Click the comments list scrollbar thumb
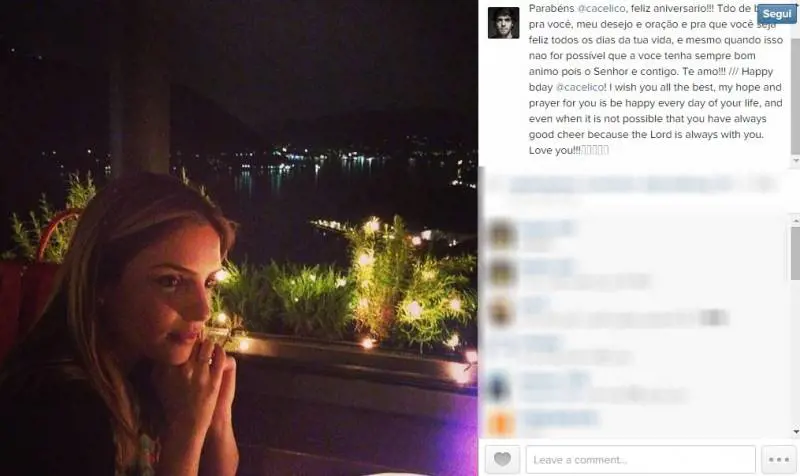800x476 pixels. coord(795,254)
